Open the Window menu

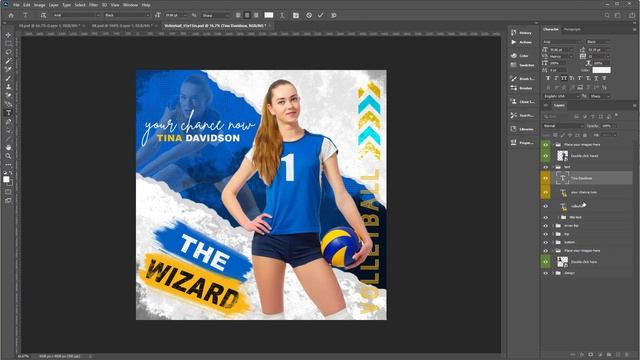click(x=130, y=5)
